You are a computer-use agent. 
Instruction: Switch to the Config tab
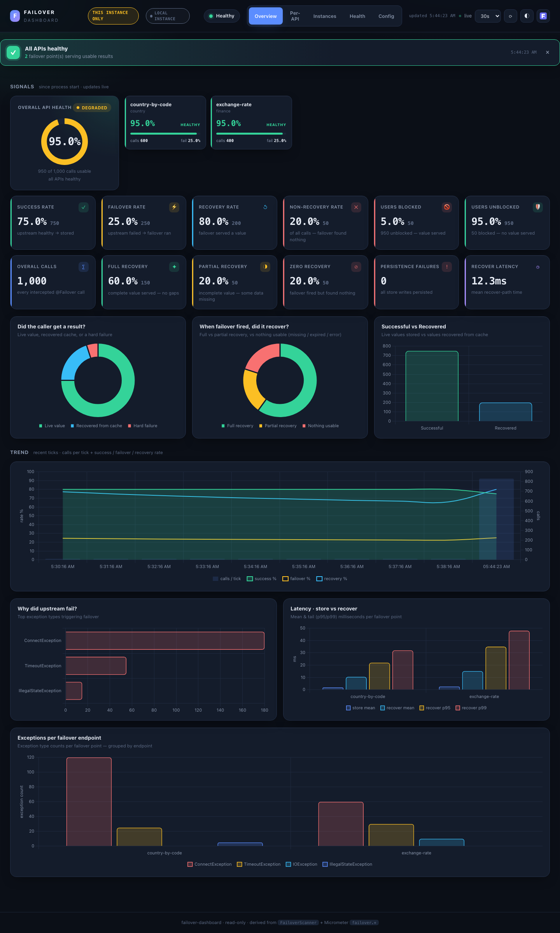point(386,16)
